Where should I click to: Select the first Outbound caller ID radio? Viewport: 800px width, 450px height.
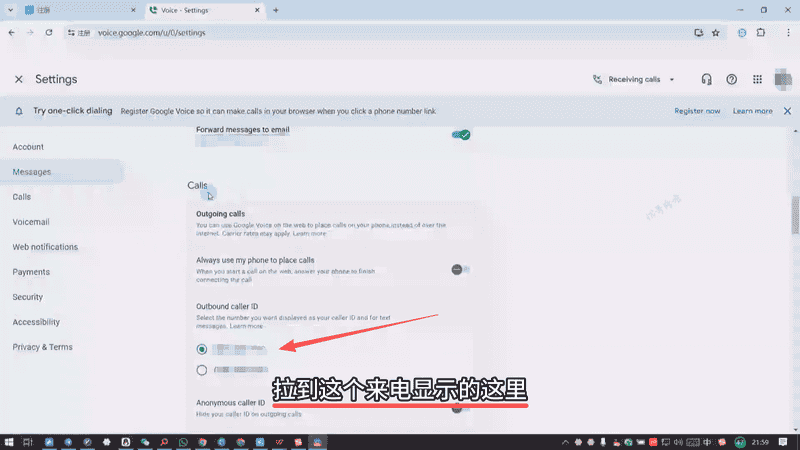(202, 349)
